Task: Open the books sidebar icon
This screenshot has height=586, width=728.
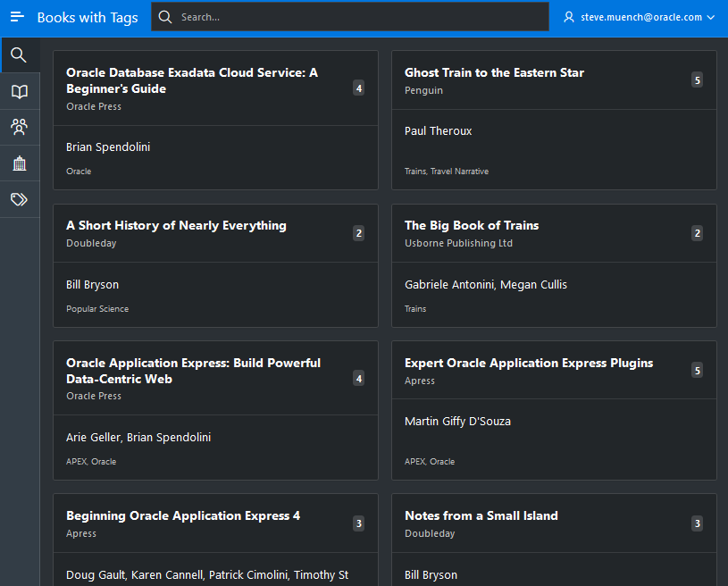Action: click(19, 92)
